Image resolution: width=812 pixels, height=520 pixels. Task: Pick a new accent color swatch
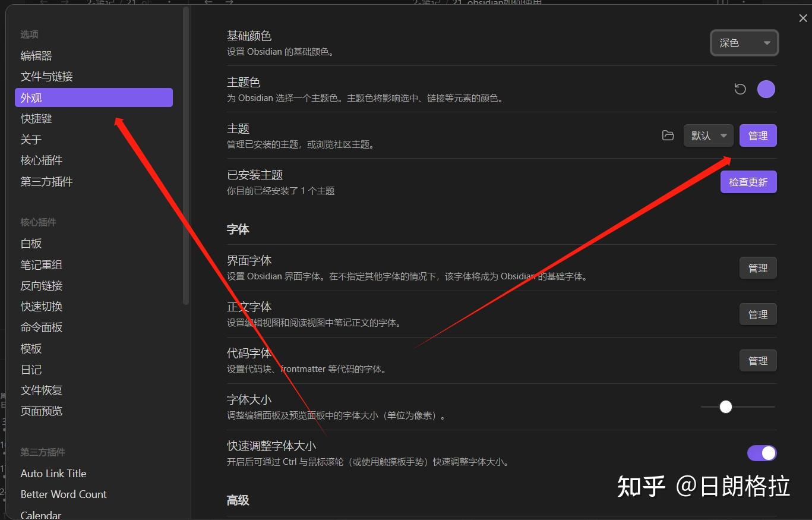click(x=766, y=89)
